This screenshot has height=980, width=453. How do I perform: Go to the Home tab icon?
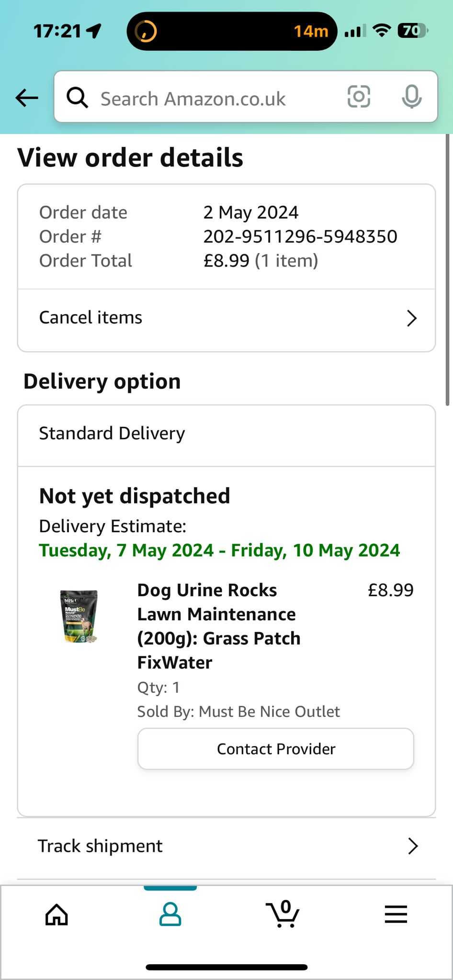(x=57, y=914)
